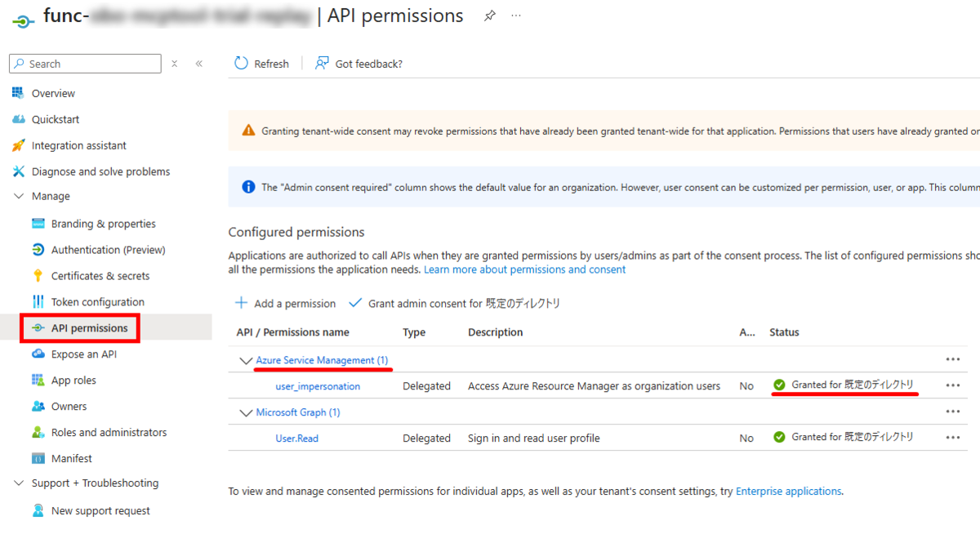Open Integration assistant rocket icon
Image resolution: width=980 pixels, height=534 pixels.
pyautogui.click(x=18, y=145)
